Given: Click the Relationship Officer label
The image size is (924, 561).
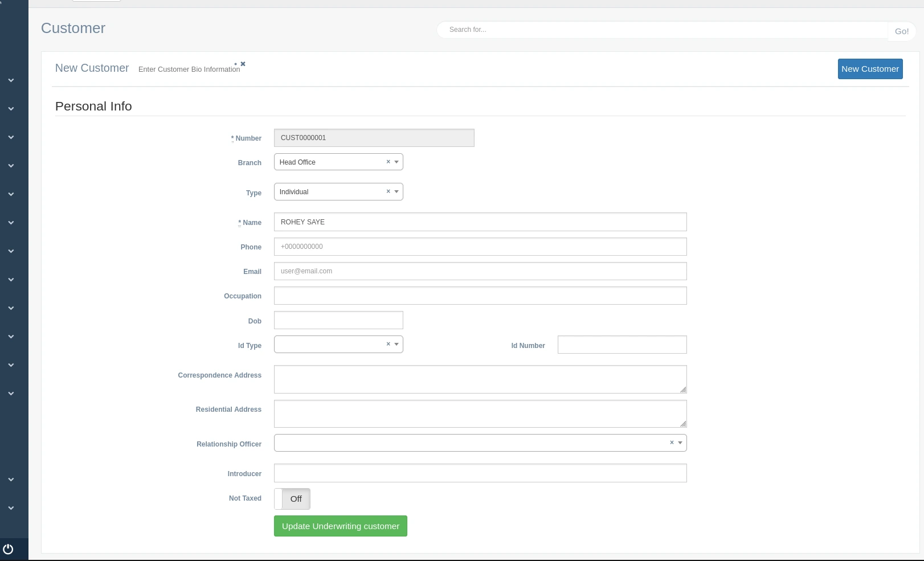Looking at the screenshot, I should pos(229,444).
